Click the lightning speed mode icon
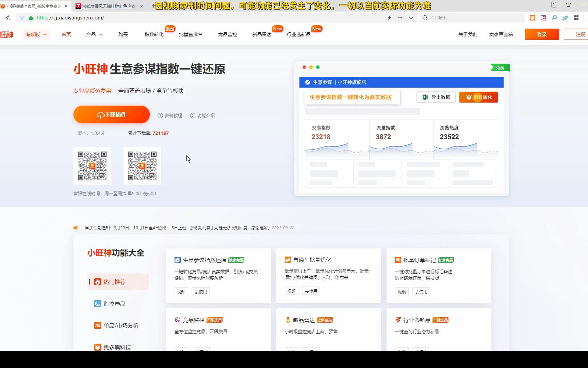The width and height of the screenshot is (588, 368). (x=389, y=18)
